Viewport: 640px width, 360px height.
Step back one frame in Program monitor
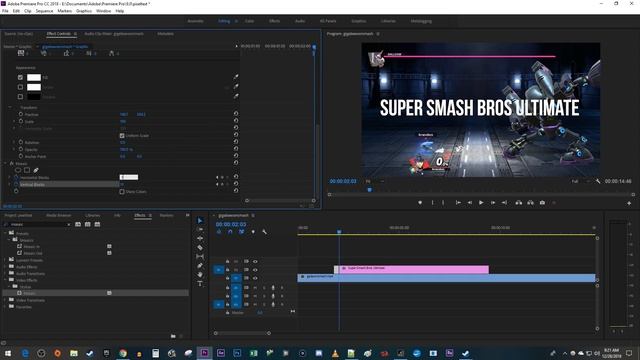(x=470, y=202)
